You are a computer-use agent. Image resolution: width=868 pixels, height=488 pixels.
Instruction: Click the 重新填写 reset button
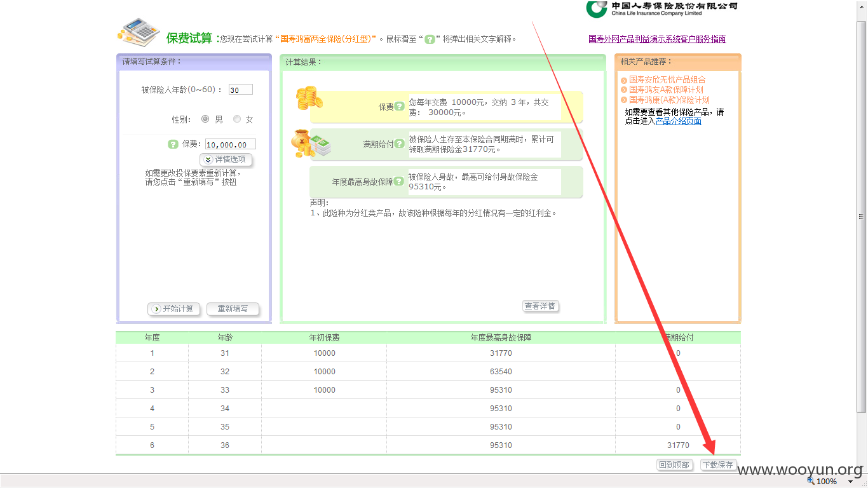(x=233, y=309)
